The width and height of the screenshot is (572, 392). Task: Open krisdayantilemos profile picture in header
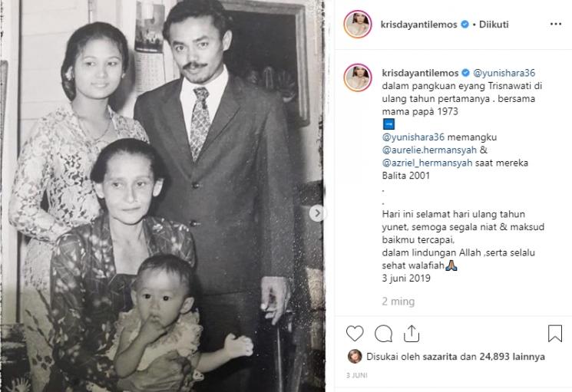(x=358, y=25)
